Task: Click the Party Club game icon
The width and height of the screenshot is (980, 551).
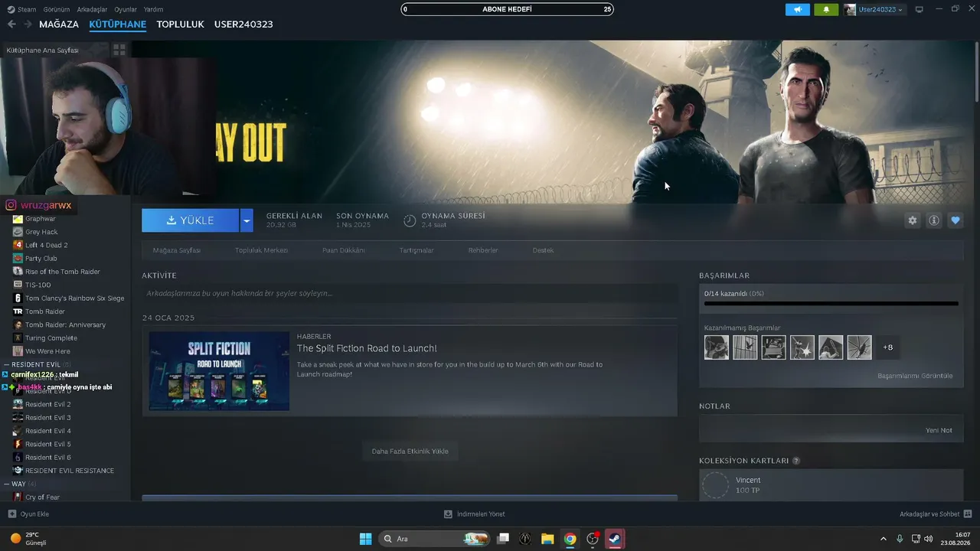Action: (x=18, y=259)
